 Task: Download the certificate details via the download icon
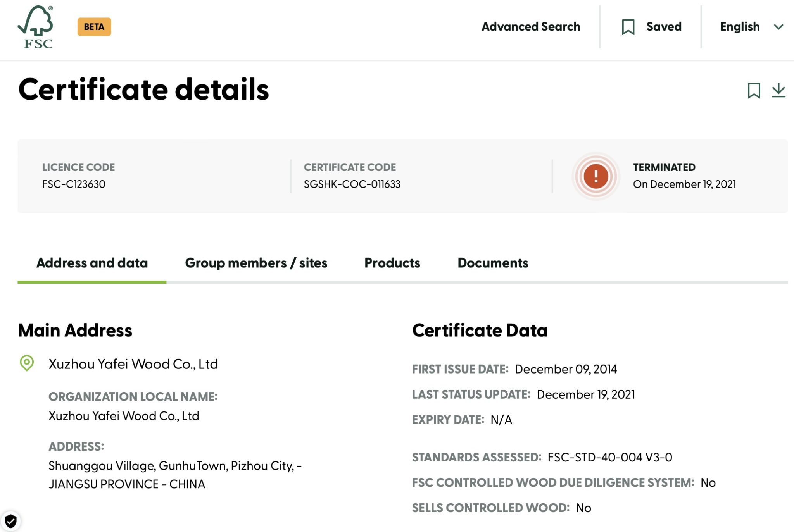778,91
